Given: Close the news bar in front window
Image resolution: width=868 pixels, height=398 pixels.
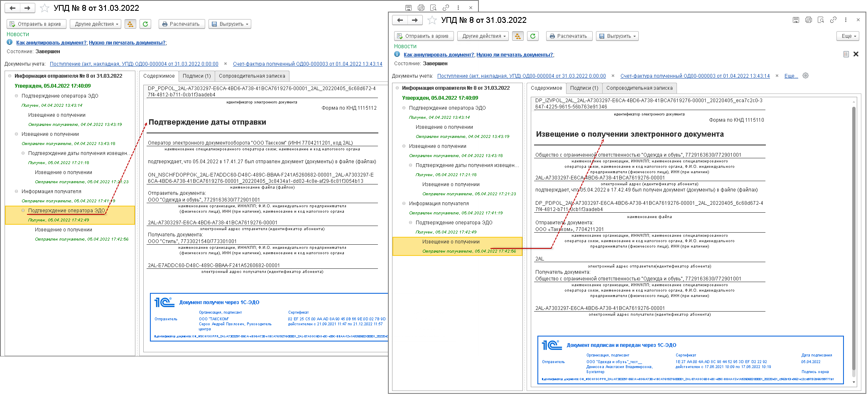Looking at the screenshot, I should (856, 54).
